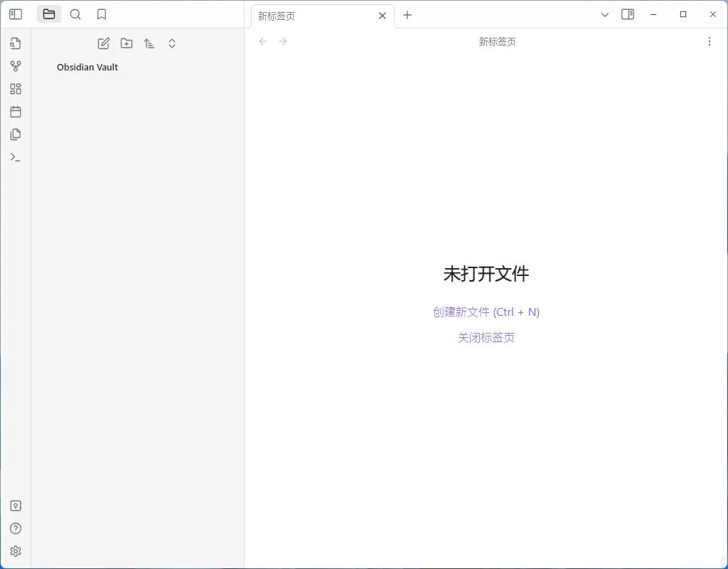The width and height of the screenshot is (728, 569).
Task: Open the file explorer folder tab
Action: (x=49, y=14)
